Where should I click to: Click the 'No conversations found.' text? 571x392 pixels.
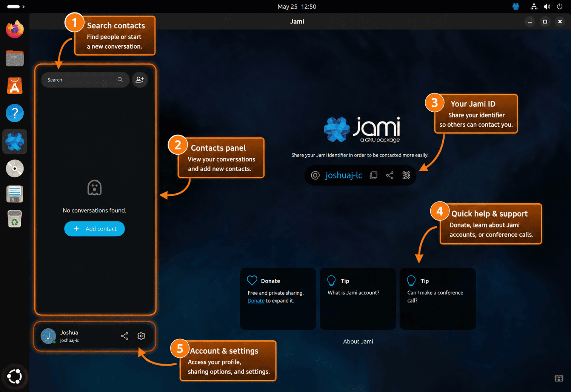point(94,211)
